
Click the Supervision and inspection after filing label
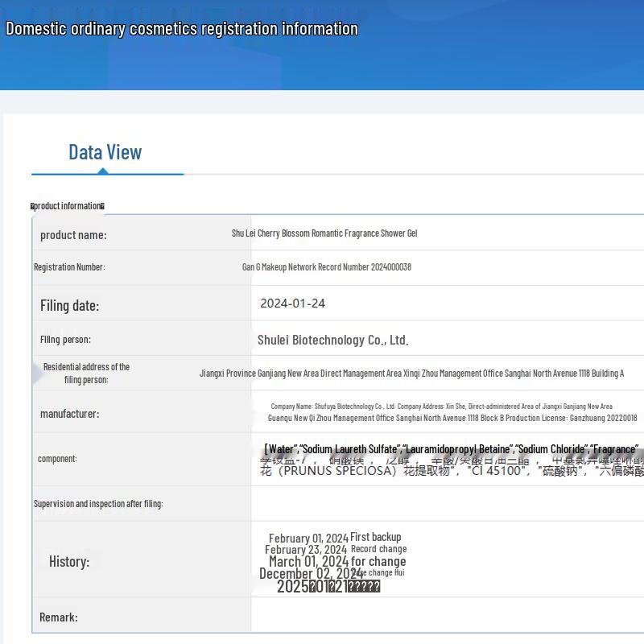pyautogui.click(x=98, y=504)
